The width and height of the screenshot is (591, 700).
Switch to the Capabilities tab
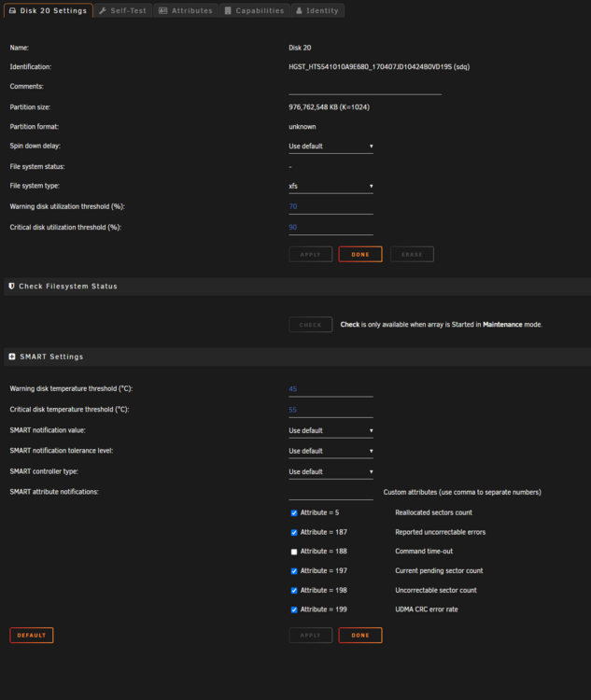tap(255, 10)
